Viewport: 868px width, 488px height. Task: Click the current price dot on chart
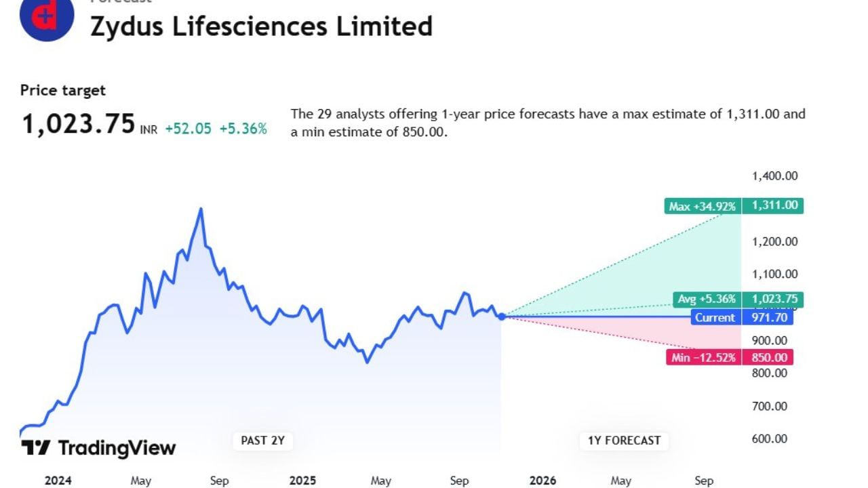[502, 317]
